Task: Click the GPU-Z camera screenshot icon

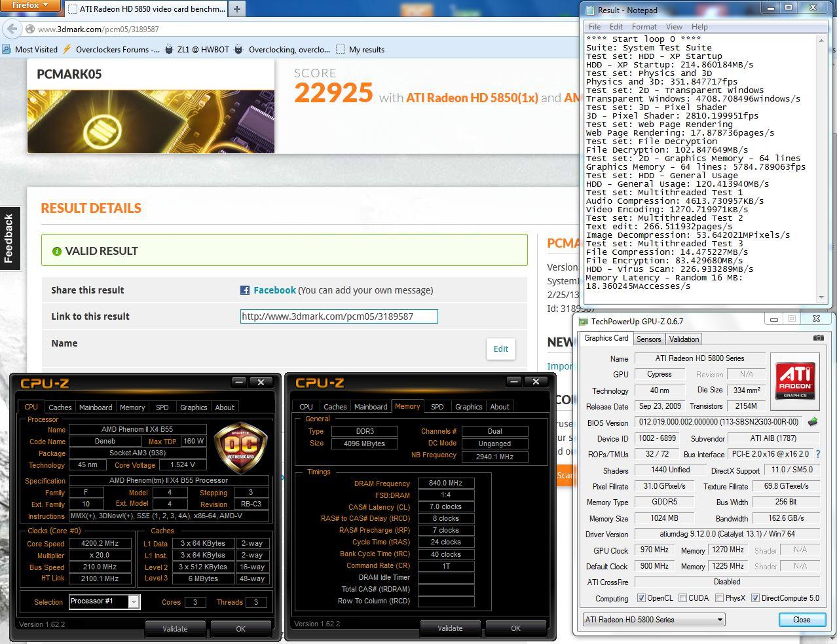Action: click(819, 338)
